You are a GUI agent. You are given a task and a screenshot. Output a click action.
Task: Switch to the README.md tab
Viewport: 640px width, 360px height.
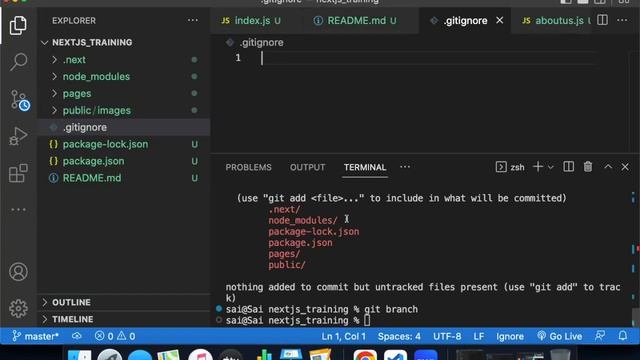[x=361, y=20]
